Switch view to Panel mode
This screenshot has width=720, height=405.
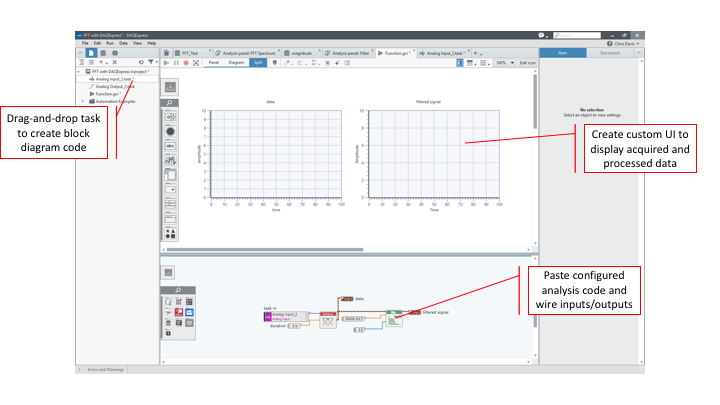point(213,62)
